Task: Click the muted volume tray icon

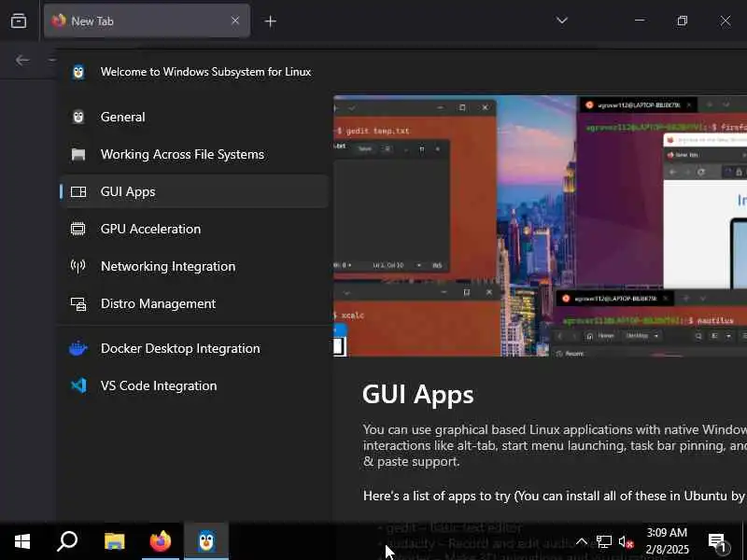Action: [x=626, y=541]
